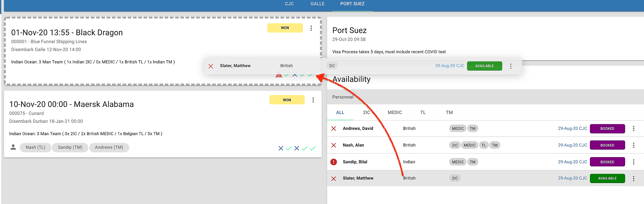Click 2IC role chip for Nash, Alan
This screenshot has height=204, width=644.
pyautogui.click(x=455, y=145)
